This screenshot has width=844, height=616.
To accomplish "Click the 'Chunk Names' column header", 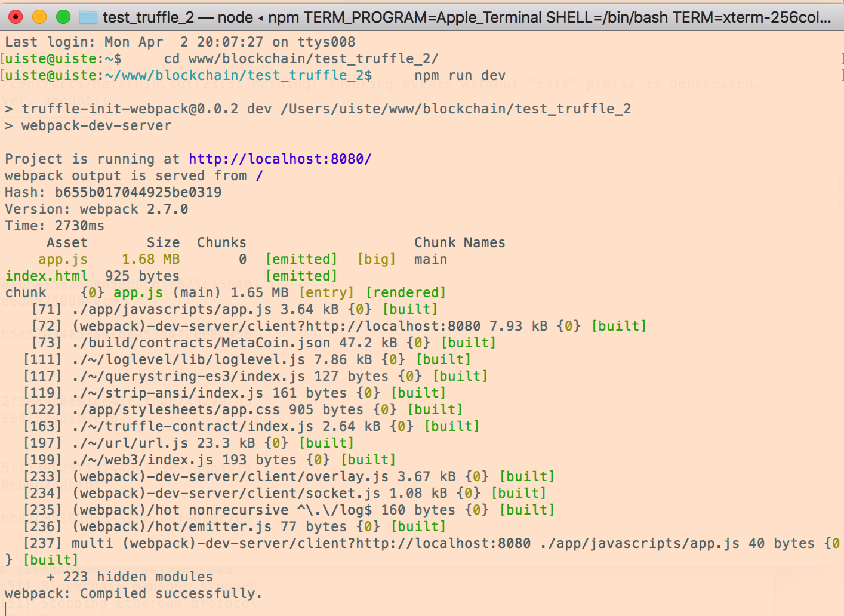I will click(x=460, y=242).
